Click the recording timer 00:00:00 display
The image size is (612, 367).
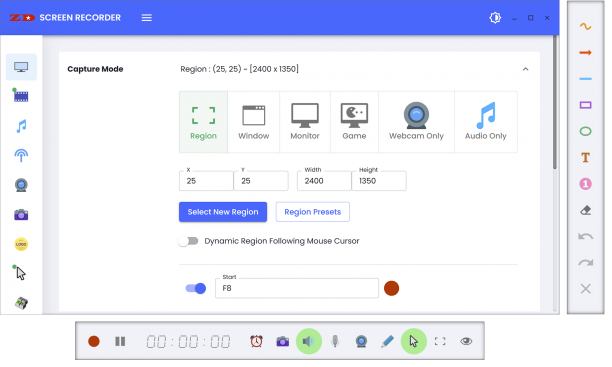point(188,342)
